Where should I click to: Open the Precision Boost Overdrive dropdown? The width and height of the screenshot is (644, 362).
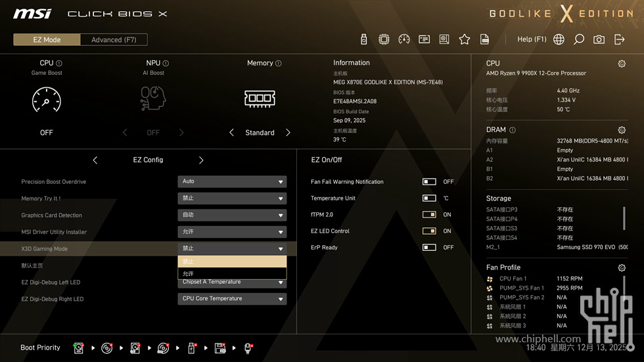pyautogui.click(x=232, y=181)
